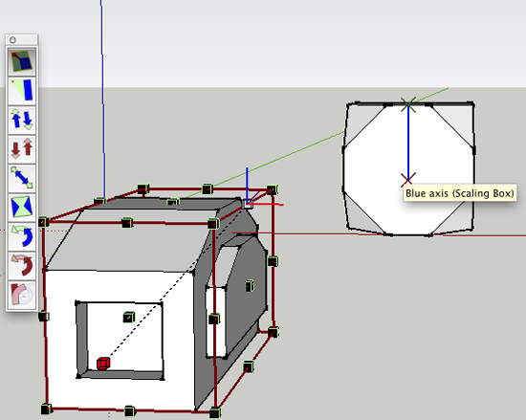
Task: Click the front-left vertical edge midpoint handle
Action: click(x=44, y=317)
